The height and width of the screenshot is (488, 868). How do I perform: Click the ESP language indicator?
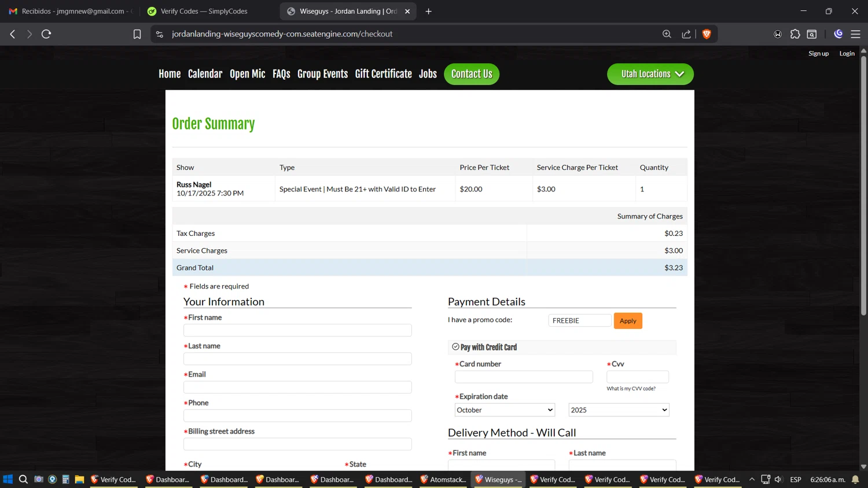point(796,479)
